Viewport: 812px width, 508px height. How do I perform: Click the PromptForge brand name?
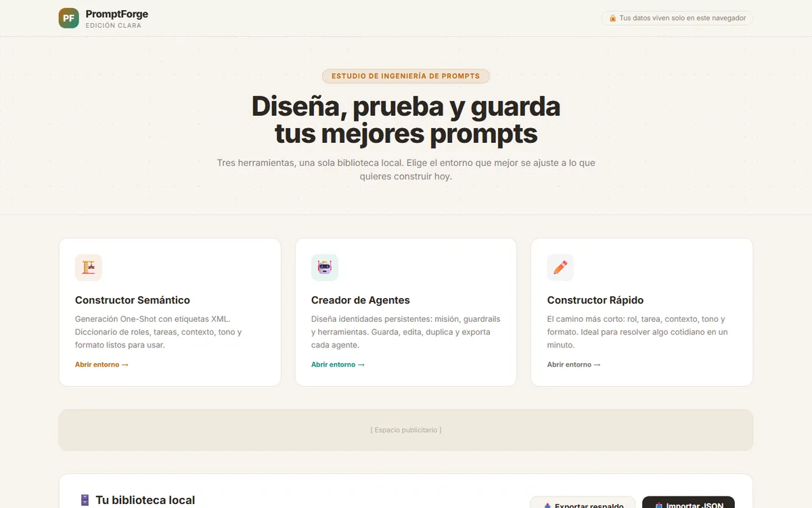pos(117,14)
